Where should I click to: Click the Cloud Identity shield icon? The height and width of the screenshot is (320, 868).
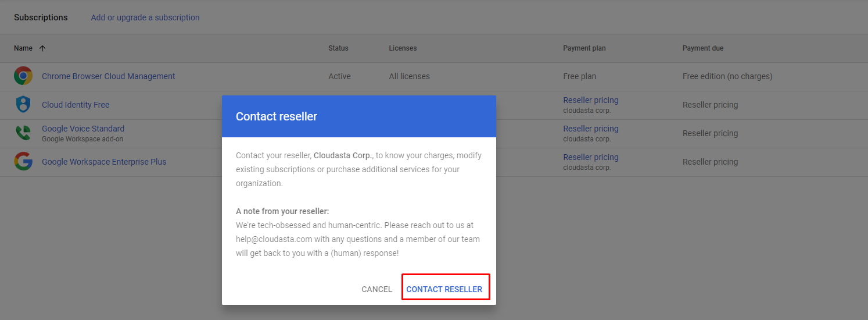click(23, 105)
